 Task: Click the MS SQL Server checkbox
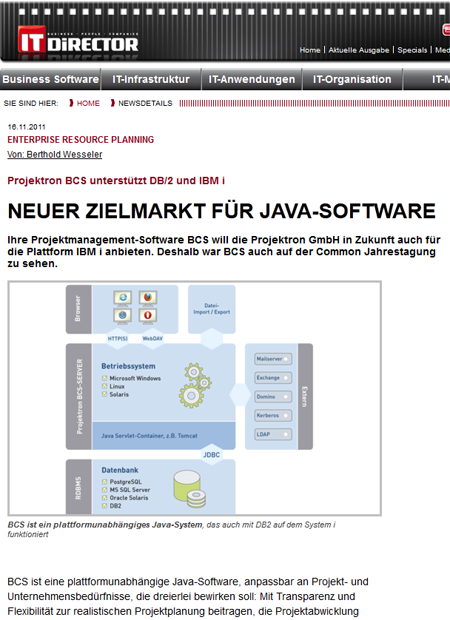pyautogui.click(x=105, y=490)
